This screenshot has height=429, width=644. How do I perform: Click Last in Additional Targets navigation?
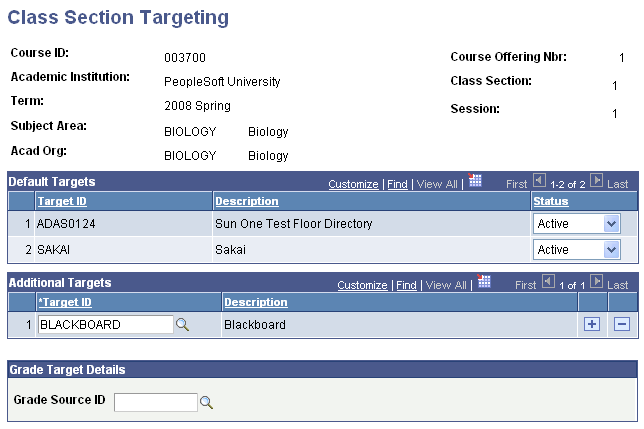(618, 285)
